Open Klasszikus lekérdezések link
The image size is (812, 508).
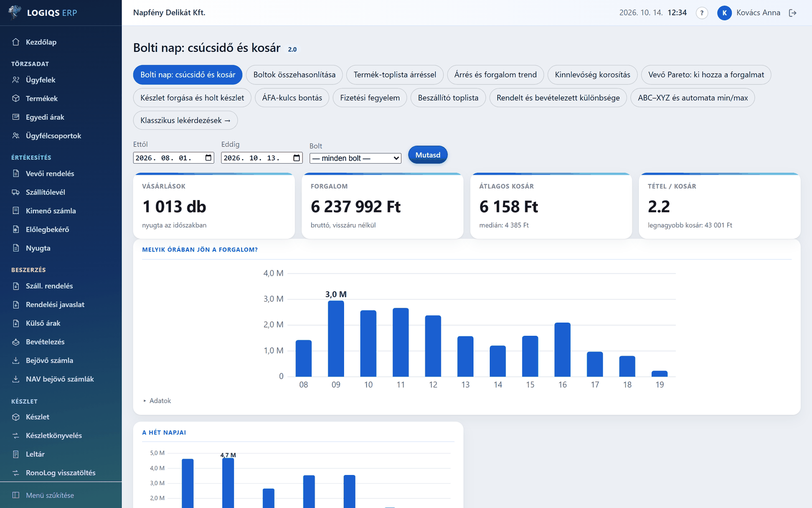click(185, 120)
